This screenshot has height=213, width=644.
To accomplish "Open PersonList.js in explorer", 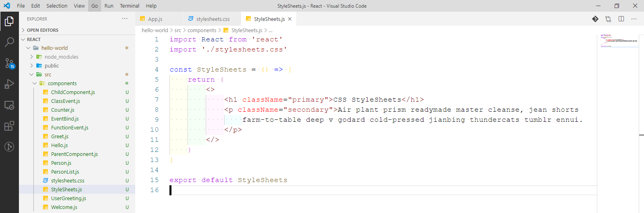I will (65, 172).
